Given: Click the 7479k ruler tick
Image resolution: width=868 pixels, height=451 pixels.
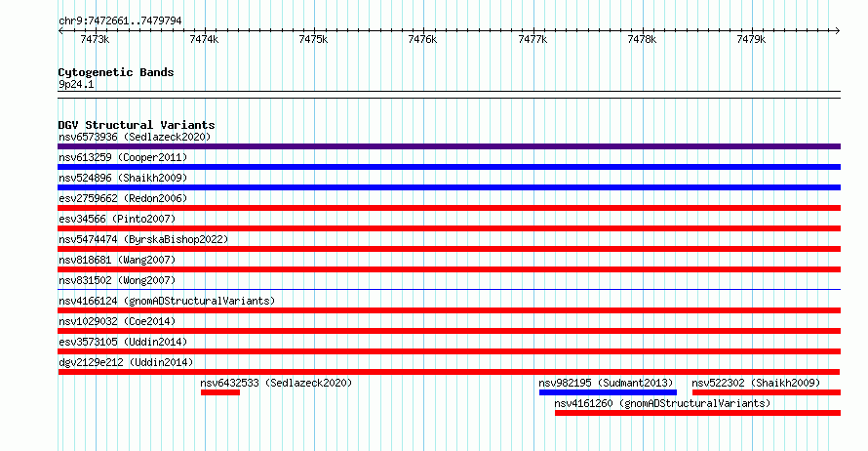Looking at the screenshot, I should [751, 39].
